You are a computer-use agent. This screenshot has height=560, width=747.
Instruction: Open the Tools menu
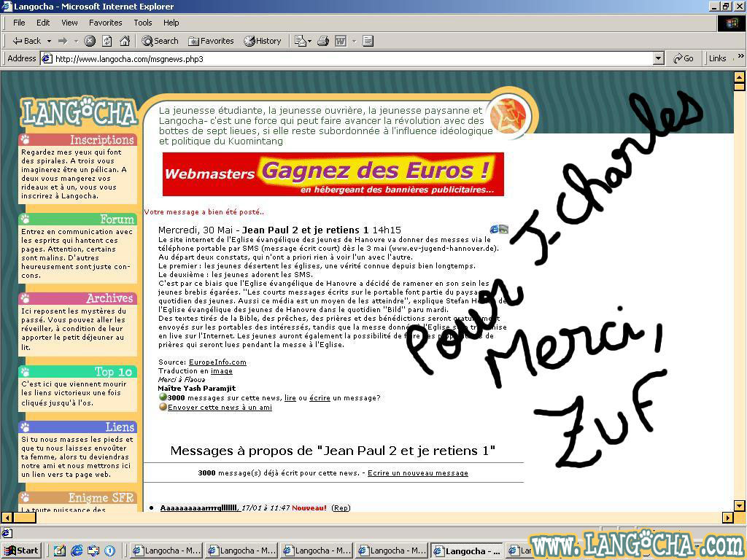click(143, 23)
